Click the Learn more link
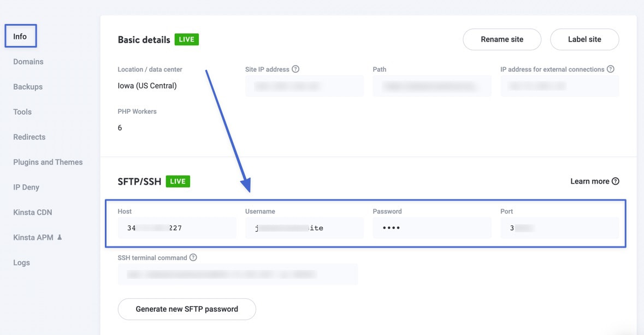 coord(590,181)
